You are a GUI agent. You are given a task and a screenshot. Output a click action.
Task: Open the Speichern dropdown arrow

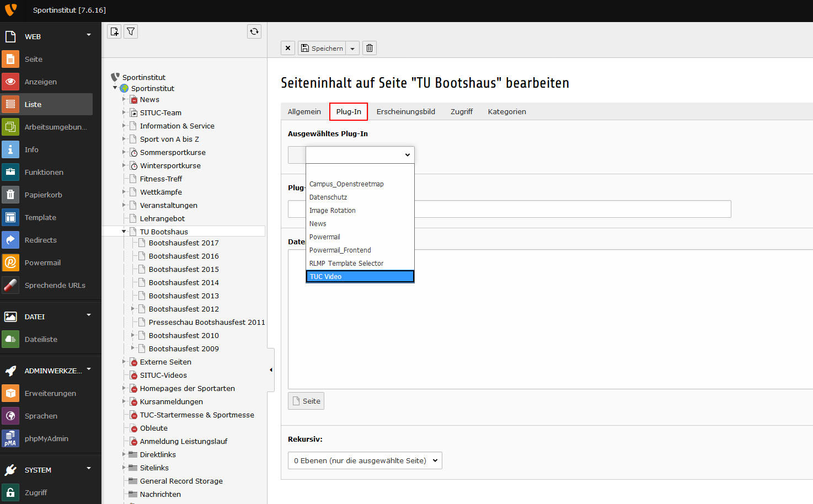pos(352,49)
